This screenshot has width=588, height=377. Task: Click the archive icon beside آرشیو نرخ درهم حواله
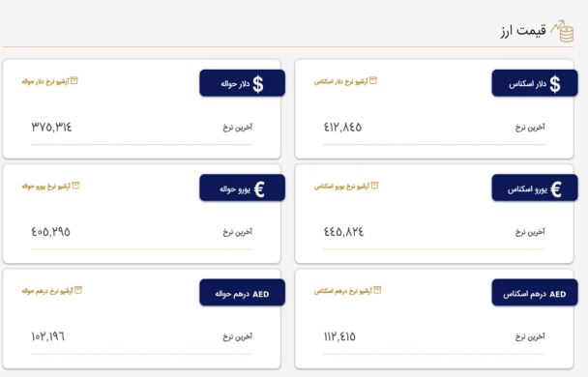point(78,290)
